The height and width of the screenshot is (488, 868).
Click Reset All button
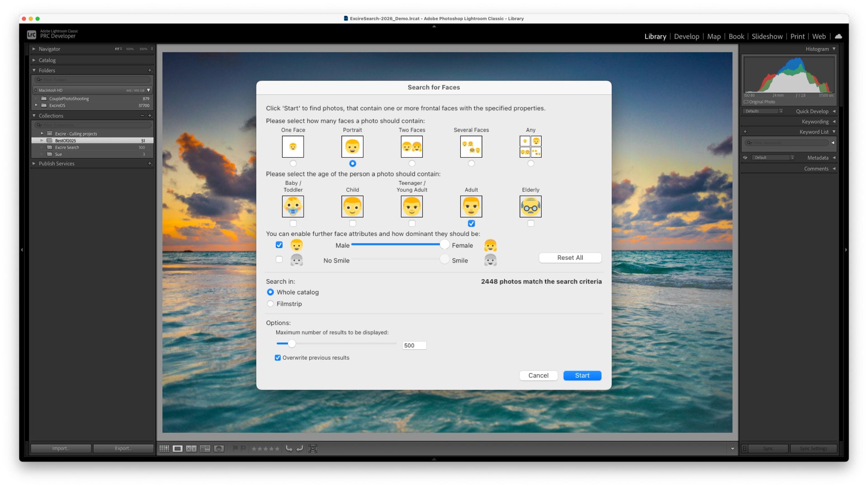pyautogui.click(x=570, y=258)
